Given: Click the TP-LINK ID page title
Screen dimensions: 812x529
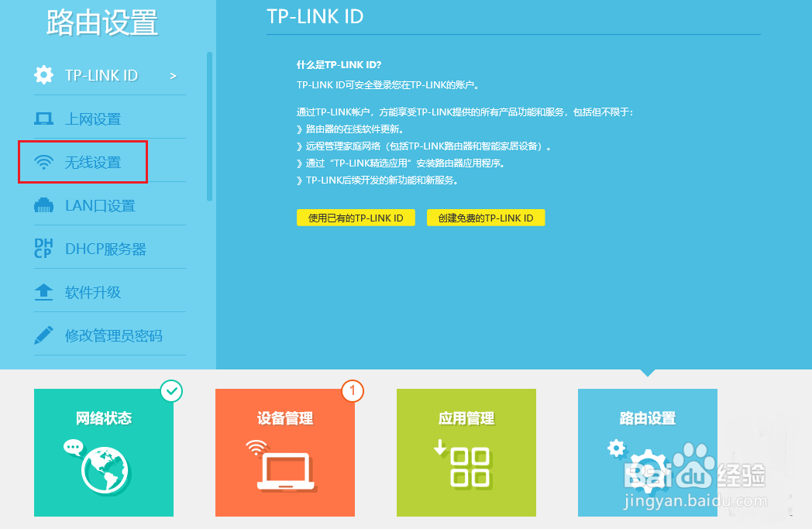Looking at the screenshot, I should pyautogui.click(x=315, y=16).
